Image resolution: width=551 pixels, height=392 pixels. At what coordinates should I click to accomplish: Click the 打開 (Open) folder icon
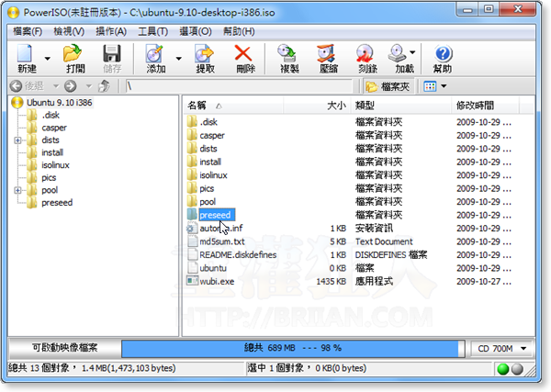coord(74,54)
